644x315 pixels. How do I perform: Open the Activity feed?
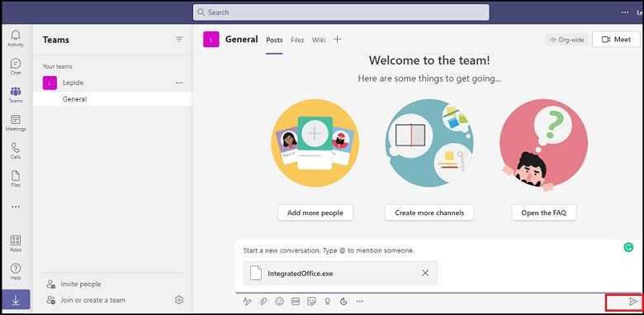pos(16,38)
